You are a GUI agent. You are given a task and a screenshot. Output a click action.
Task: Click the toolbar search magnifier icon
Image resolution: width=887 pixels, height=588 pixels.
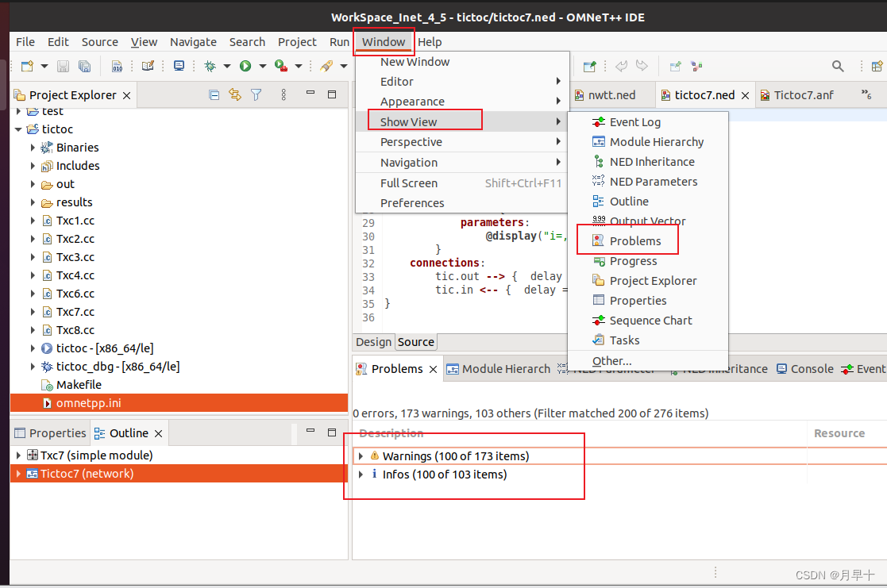click(838, 66)
